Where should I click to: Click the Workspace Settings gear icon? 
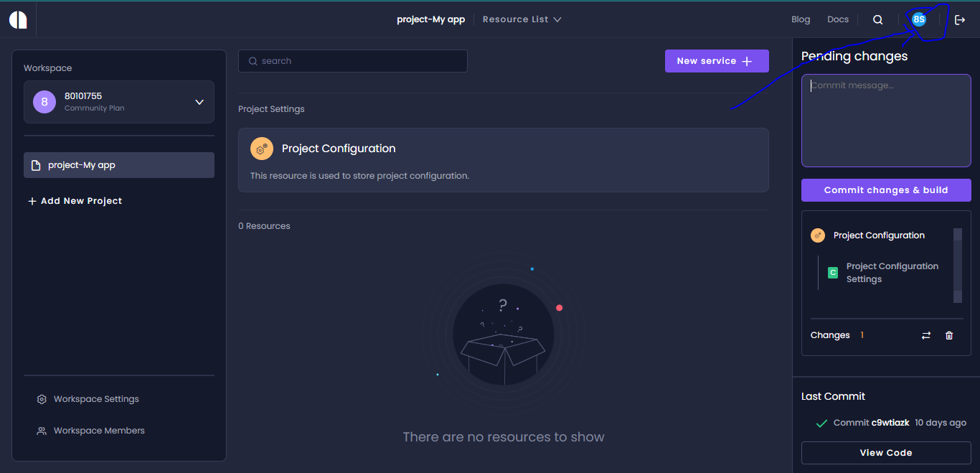tap(42, 399)
